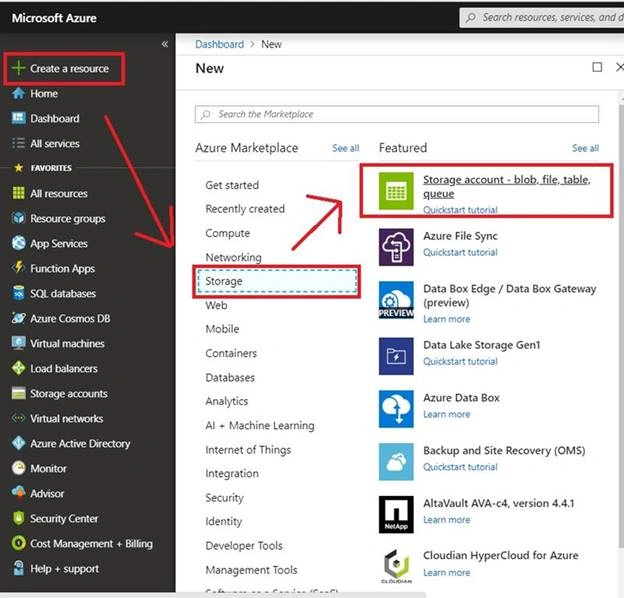
Task: Click the Azure Data Box cloud icon
Action: coord(396,409)
